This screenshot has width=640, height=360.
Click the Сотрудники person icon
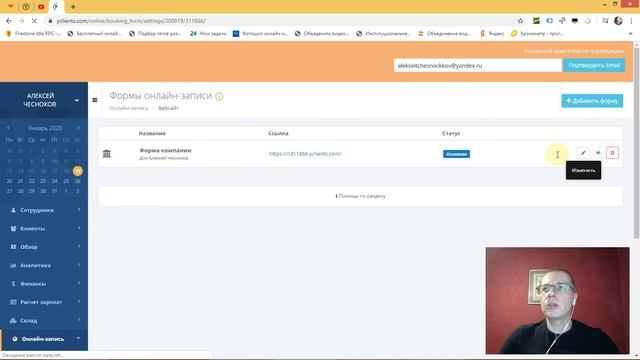[13, 210]
